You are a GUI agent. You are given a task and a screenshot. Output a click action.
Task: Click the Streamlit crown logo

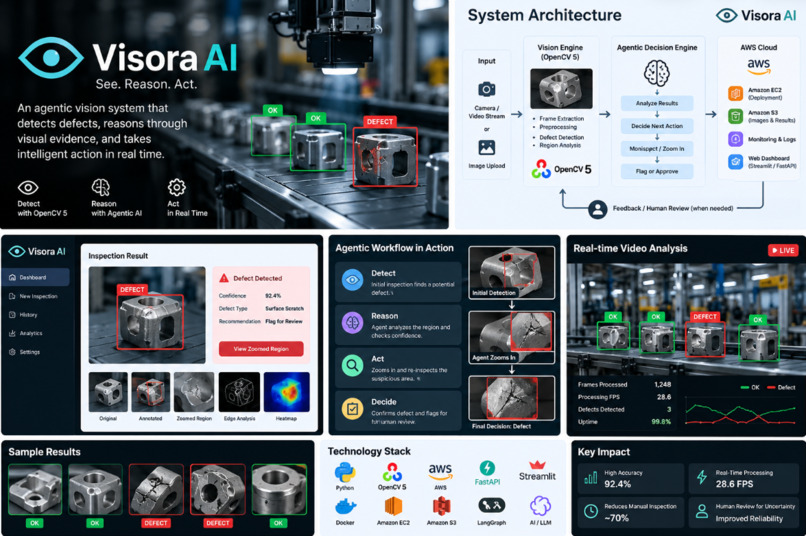pyautogui.click(x=537, y=465)
